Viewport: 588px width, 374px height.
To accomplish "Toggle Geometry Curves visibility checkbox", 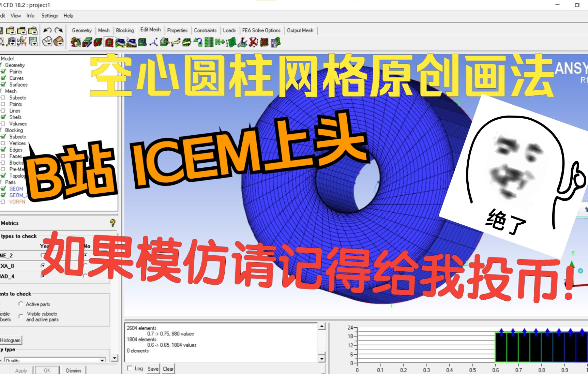I will coord(3,78).
